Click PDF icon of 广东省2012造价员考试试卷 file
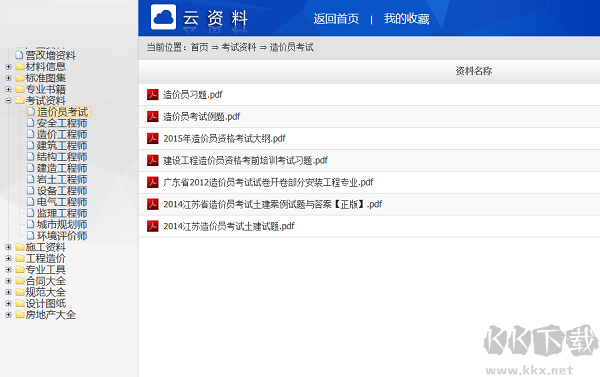The width and height of the screenshot is (600, 377). click(153, 182)
